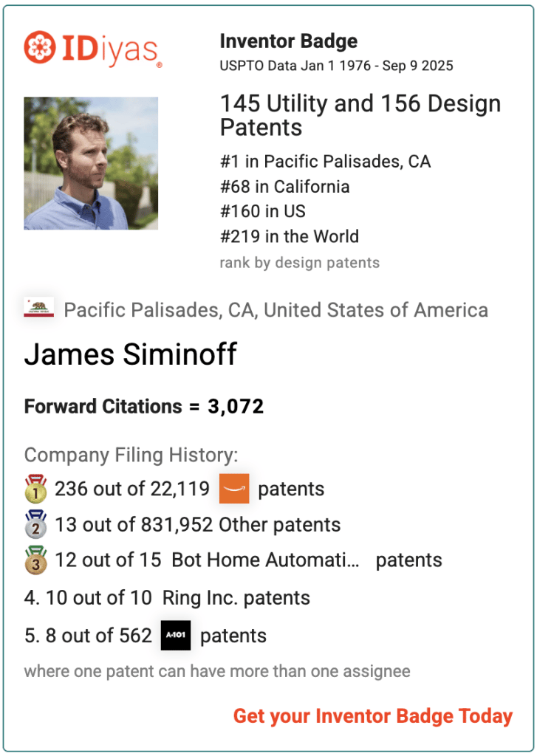Click the Company Filing History label
This screenshot has height=756, width=537.
pos(131,455)
